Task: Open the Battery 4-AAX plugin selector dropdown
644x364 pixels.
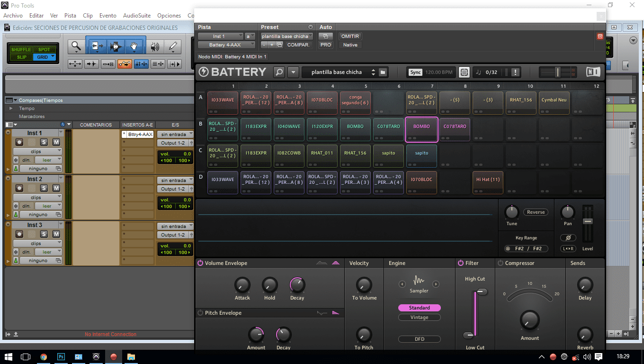Action: 226,45
